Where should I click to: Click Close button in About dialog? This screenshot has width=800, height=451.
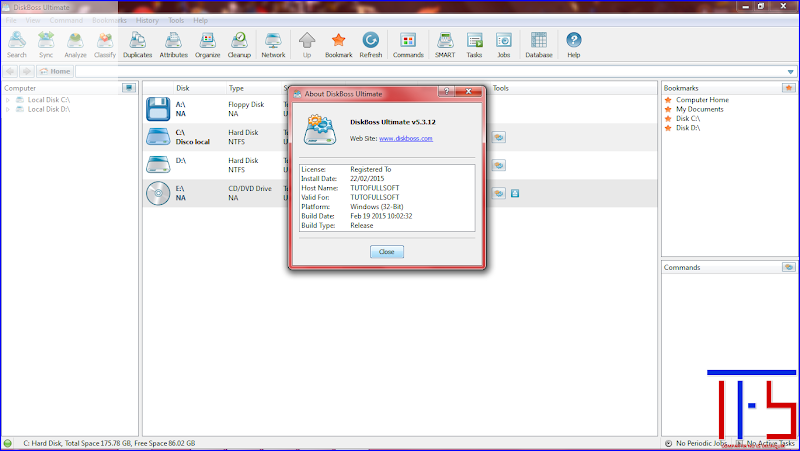[387, 252]
